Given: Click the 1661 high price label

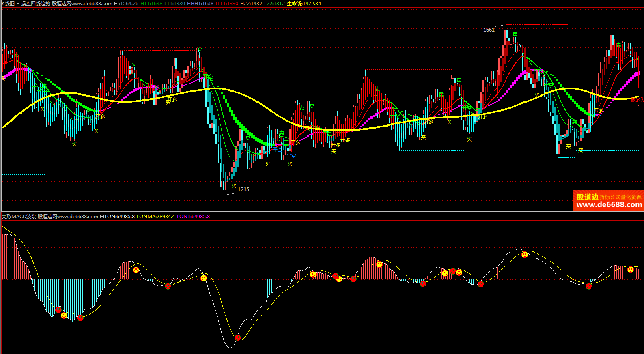Looking at the screenshot, I should (489, 30).
